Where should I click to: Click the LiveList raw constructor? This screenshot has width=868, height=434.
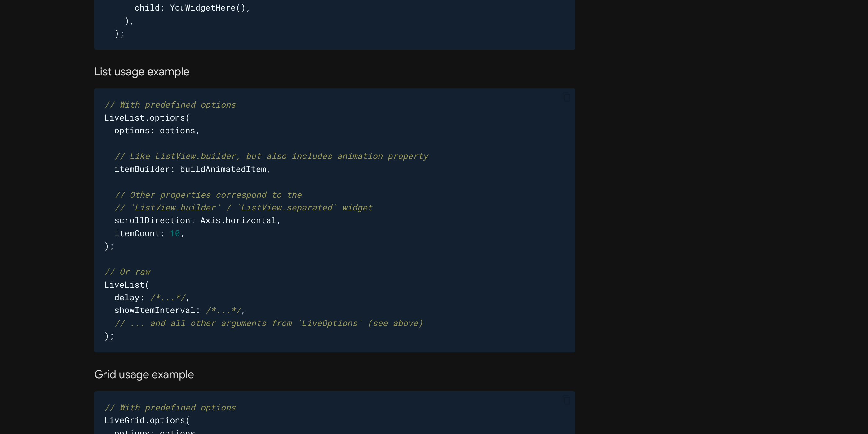coord(125,285)
